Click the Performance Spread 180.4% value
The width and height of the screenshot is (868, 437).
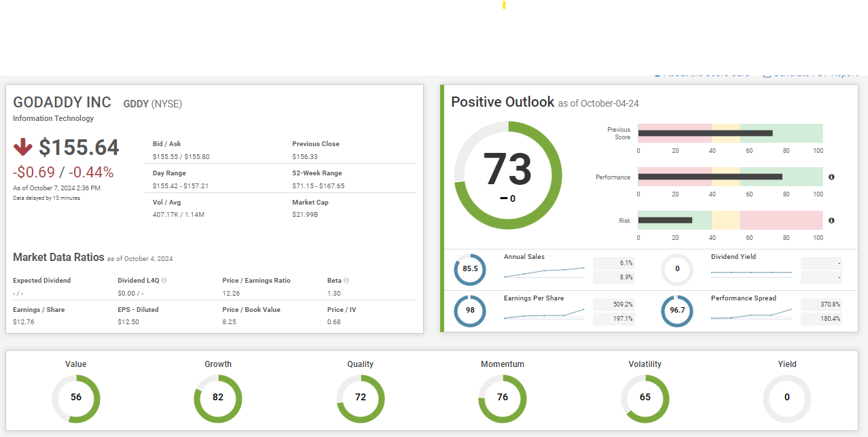pos(830,318)
